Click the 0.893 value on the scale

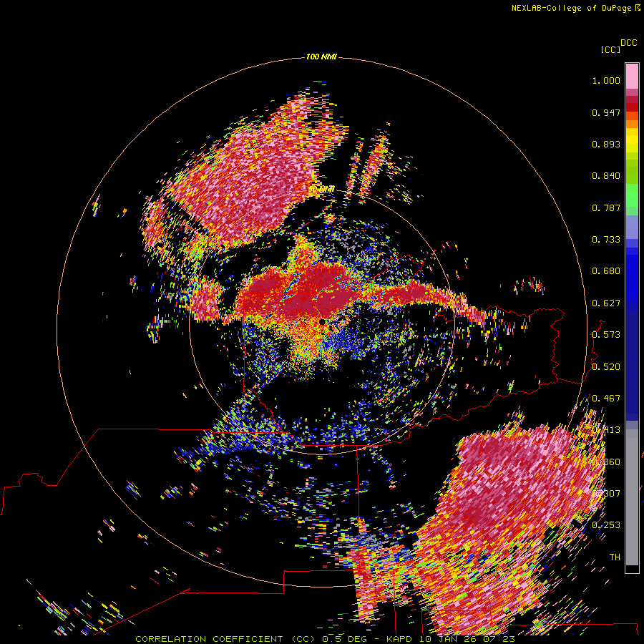[x=606, y=144]
